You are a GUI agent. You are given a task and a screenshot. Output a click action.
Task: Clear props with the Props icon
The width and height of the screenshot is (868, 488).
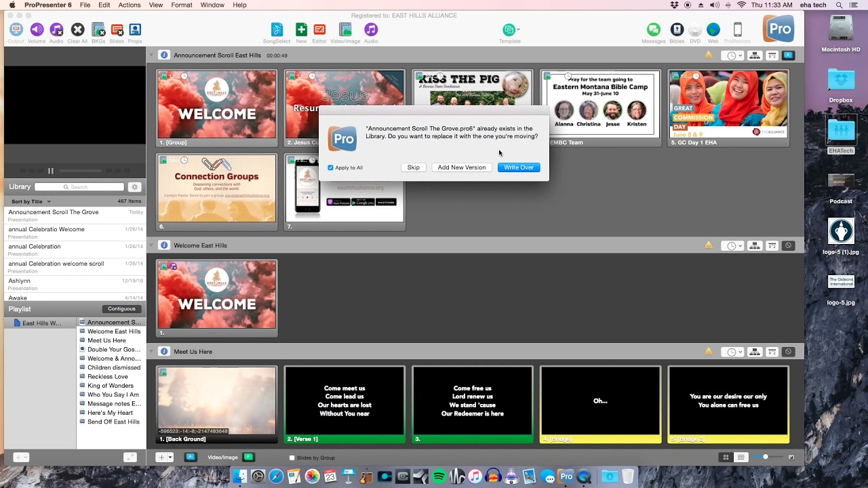coord(135,30)
